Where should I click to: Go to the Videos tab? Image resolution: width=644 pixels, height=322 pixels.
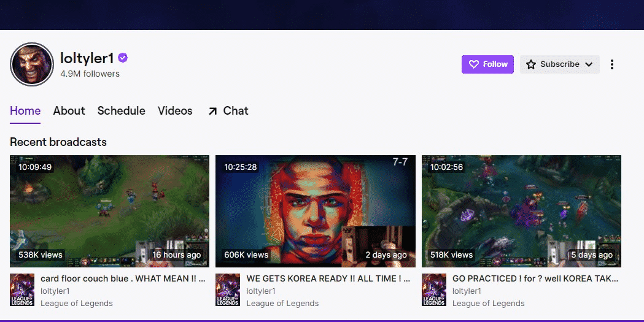(x=175, y=111)
